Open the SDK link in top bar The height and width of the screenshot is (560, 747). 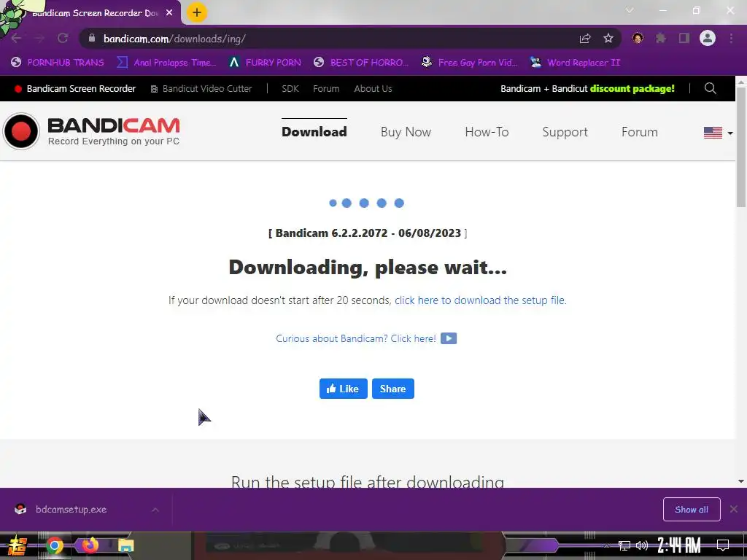290,88
